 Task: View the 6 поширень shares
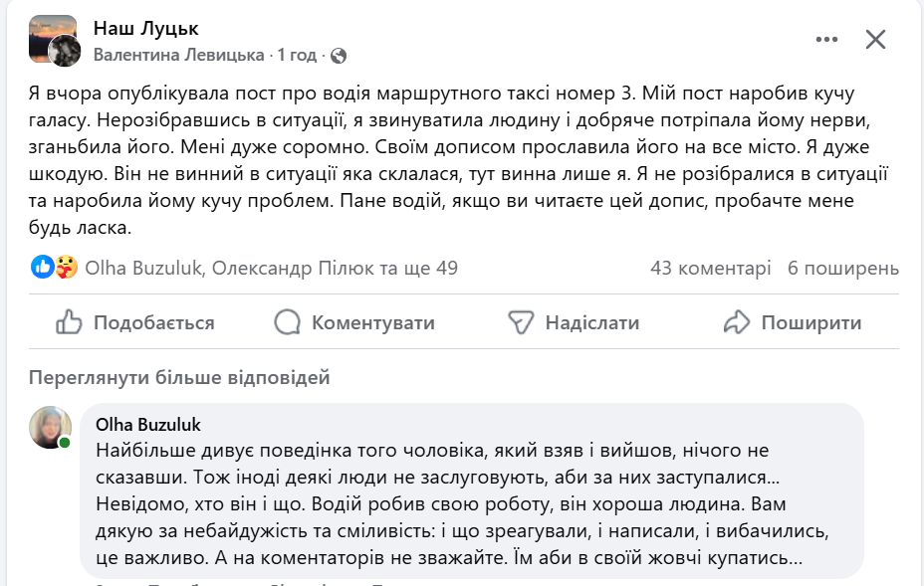[843, 268]
